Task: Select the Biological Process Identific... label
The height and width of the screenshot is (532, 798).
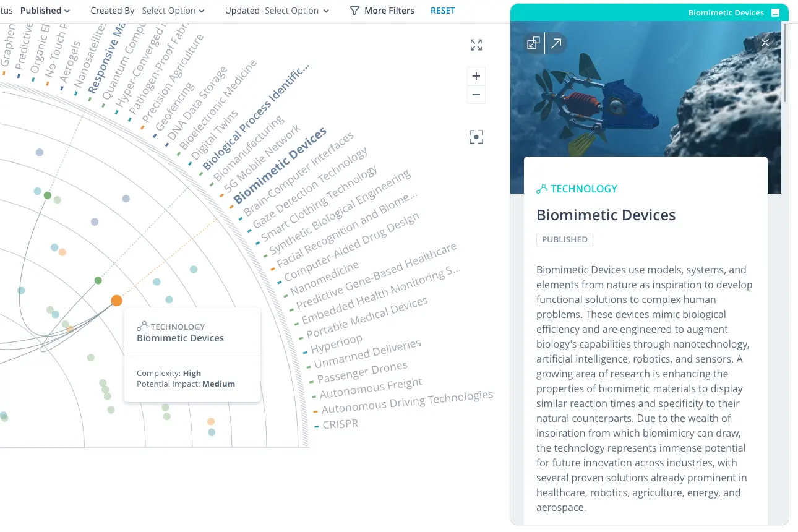Action: coord(255,117)
